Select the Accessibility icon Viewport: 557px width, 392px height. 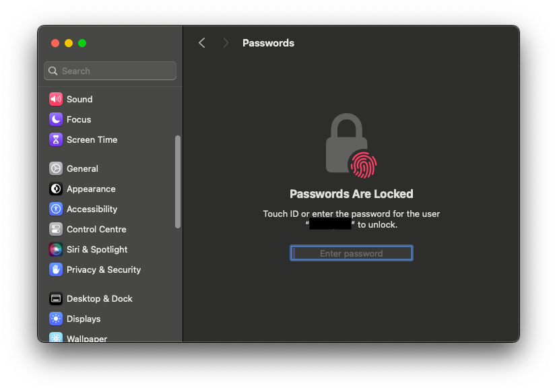click(56, 209)
